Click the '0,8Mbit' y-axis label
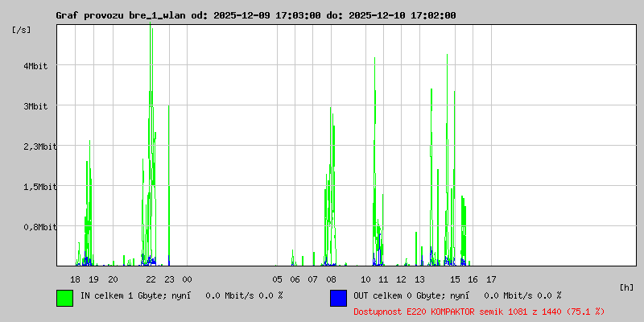This screenshot has height=322, width=644. pos(39,227)
